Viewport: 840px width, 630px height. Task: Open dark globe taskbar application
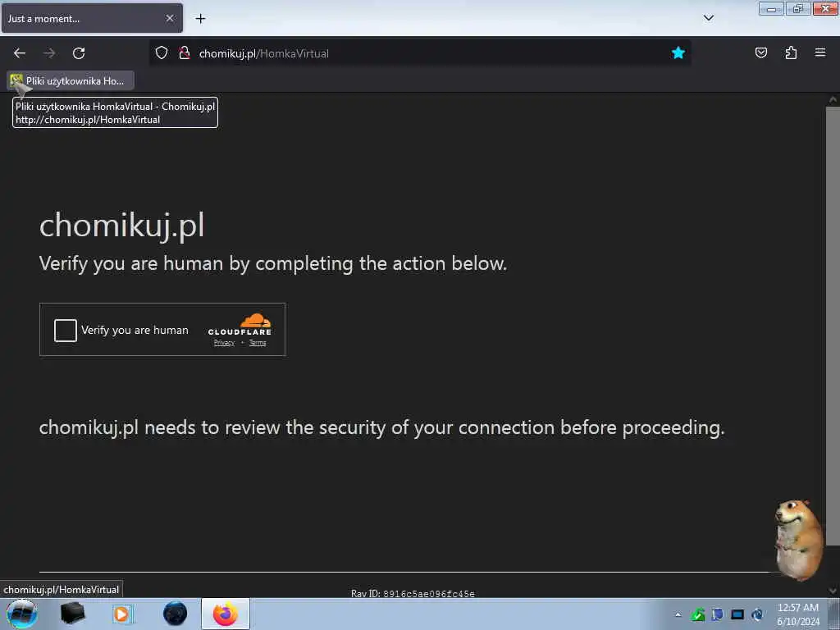coord(175,614)
